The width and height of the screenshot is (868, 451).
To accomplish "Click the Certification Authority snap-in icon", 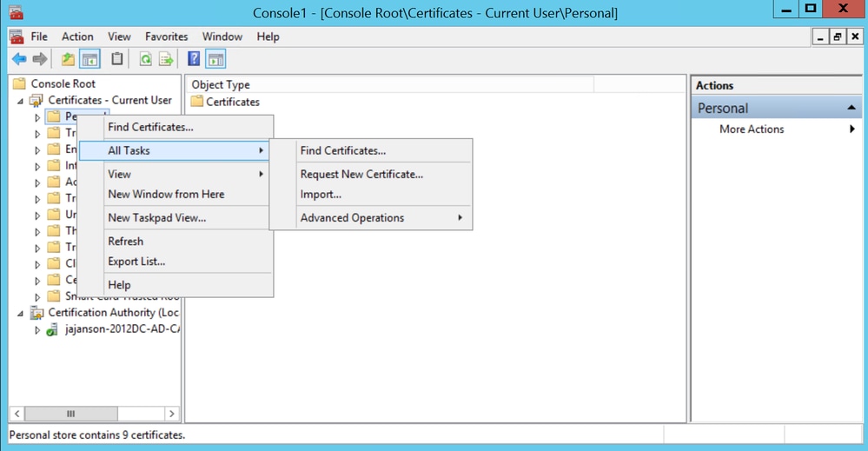I will click(36, 313).
